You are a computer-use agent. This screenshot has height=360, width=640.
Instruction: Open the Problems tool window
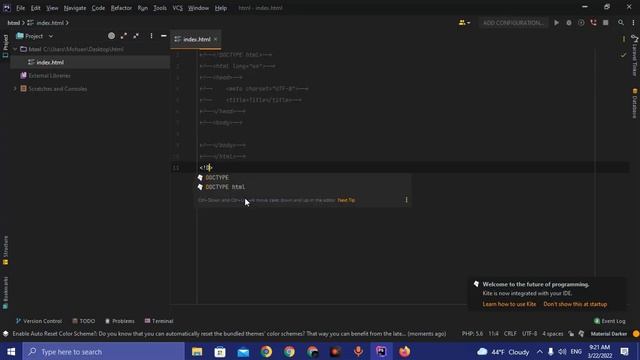120,321
